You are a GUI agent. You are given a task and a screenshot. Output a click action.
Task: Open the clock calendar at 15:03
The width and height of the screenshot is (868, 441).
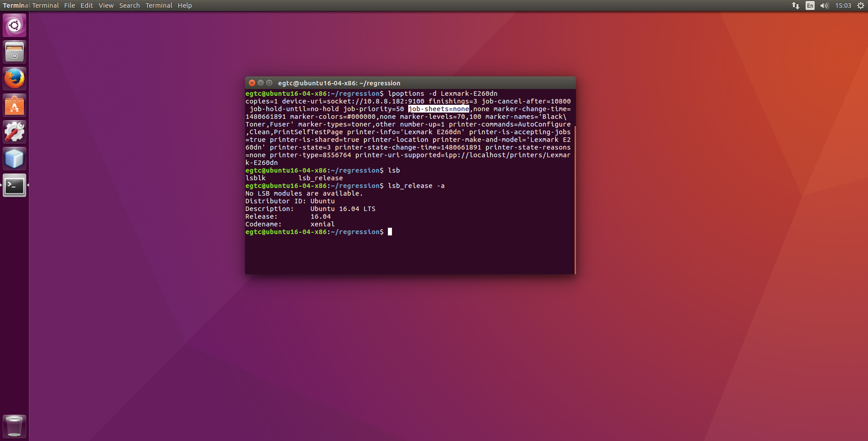click(x=843, y=5)
